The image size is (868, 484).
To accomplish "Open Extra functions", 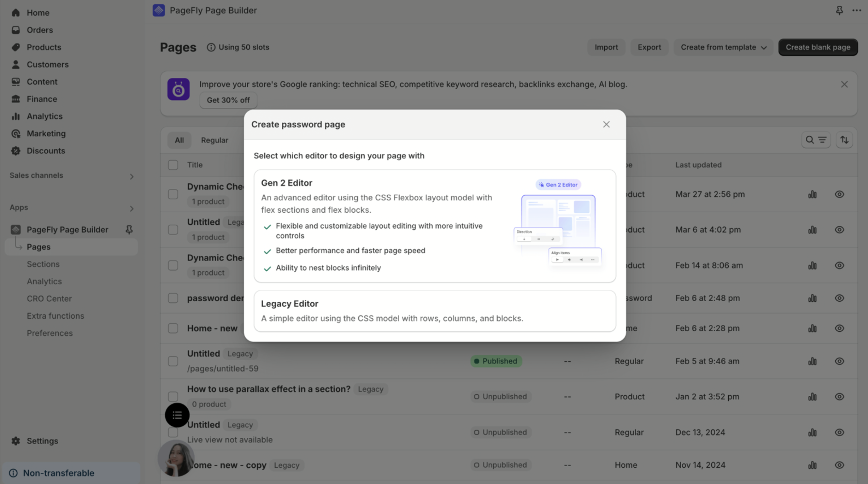I will pyautogui.click(x=55, y=316).
